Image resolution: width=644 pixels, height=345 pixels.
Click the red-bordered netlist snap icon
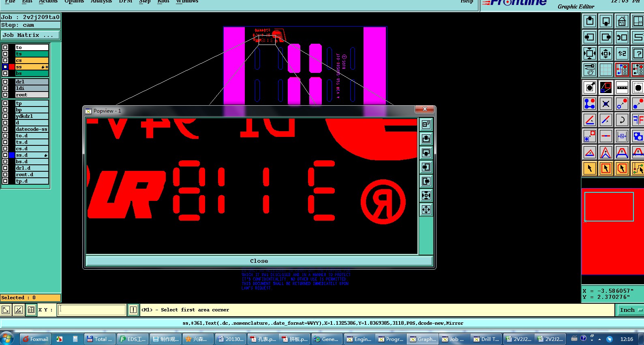pos(622,70)
